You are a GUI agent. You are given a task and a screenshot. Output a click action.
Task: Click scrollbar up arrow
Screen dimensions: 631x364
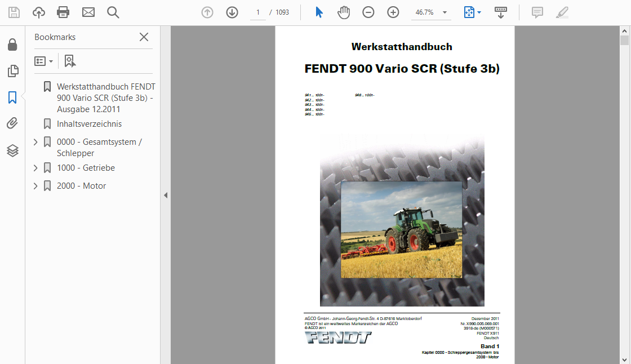[624, 30]
